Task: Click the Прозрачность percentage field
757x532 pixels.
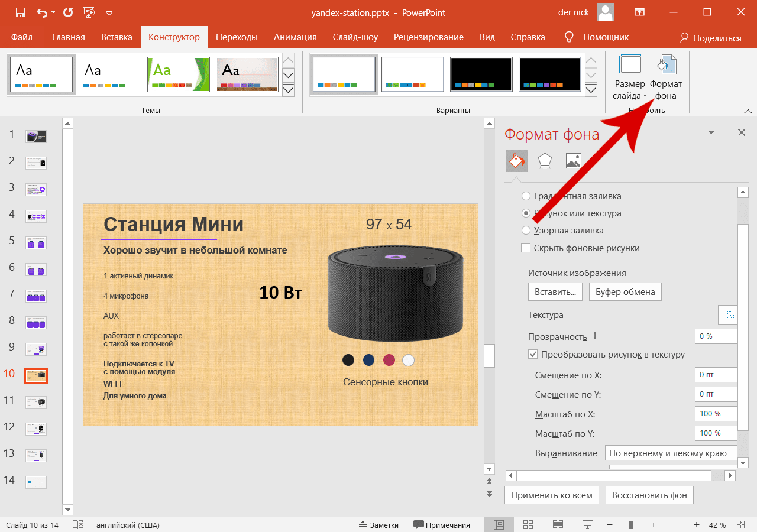Action: (716, 336)
